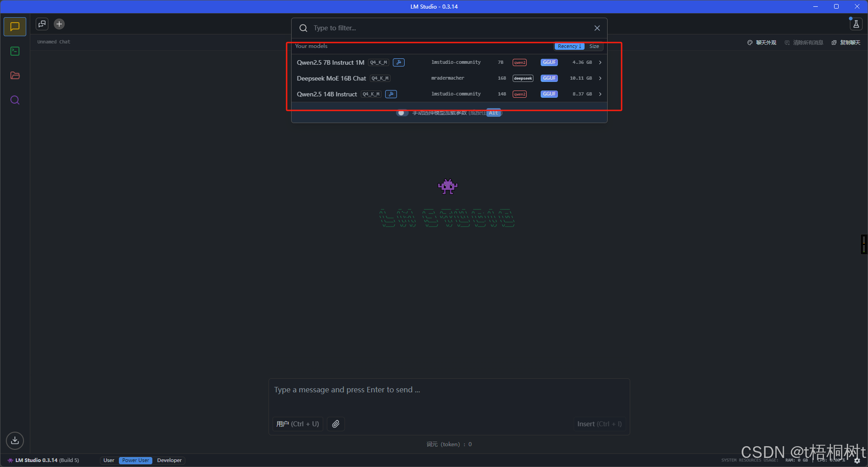Image resolution: width=868 pixels, height=467 pixels.
Task: Expand details chevron for Qwen2.5 7B Instruct 1M
Action: [600, 62]
